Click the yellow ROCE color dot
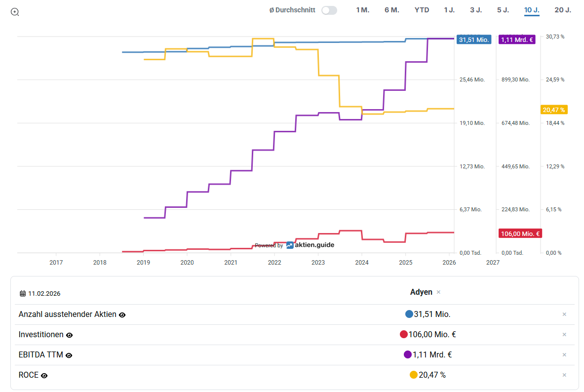The width and height of the screenshot is (584, 392). coord(414,375)
